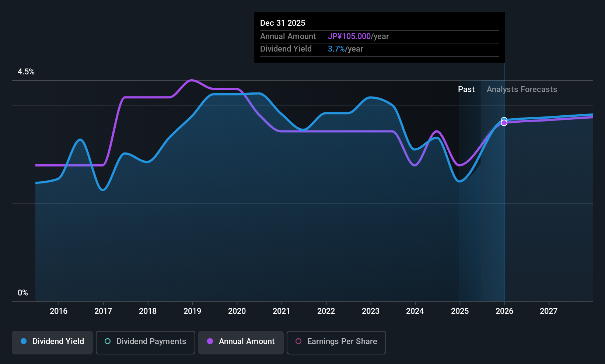This screenshot has width=605, height=364.
Task: Toggle the Earnings Per Share series
Action: pos(336,342)
